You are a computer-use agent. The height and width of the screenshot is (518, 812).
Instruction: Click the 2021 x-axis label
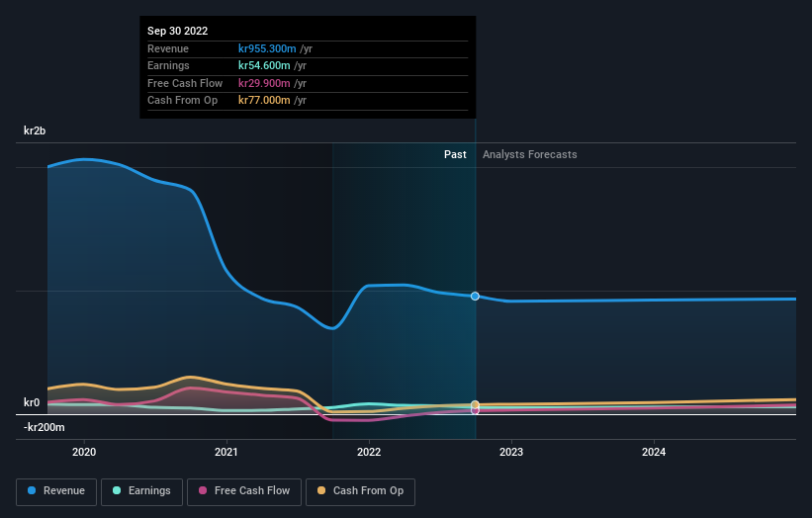[226, 452]
